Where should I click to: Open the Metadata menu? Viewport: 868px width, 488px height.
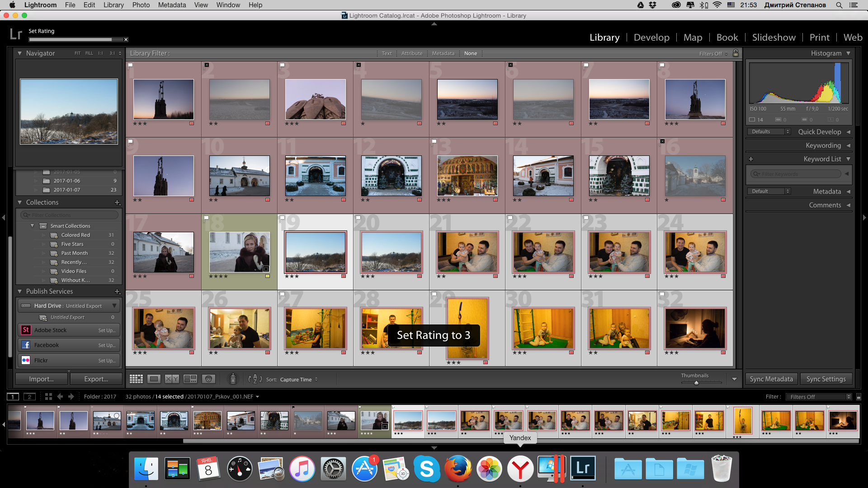[172, 5]
